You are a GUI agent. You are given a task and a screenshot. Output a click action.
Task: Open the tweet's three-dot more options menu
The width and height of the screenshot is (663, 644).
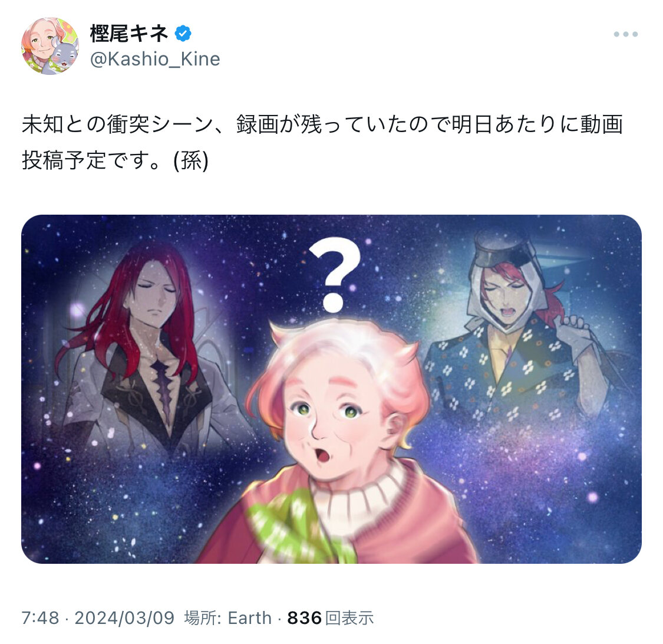pos(625,34)
